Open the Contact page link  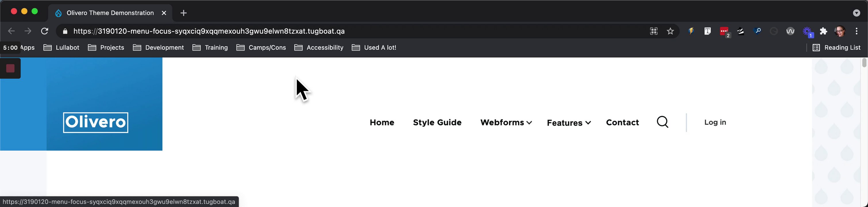pos(622,122)
